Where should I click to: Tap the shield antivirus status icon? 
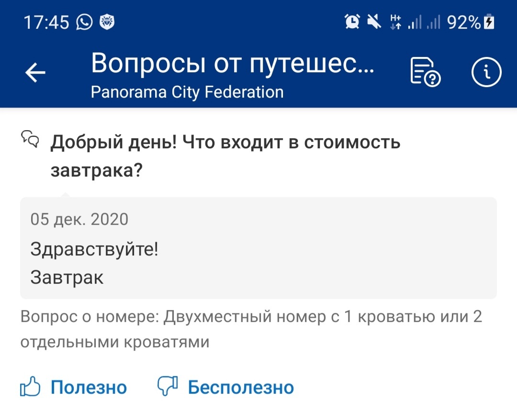tap(107, 22)
